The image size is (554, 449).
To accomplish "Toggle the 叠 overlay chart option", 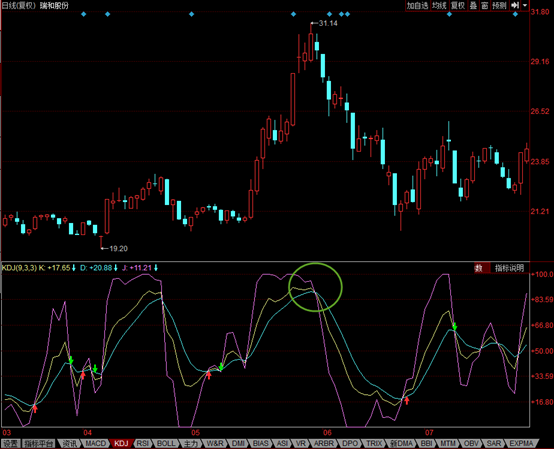I will coord(473,6).
